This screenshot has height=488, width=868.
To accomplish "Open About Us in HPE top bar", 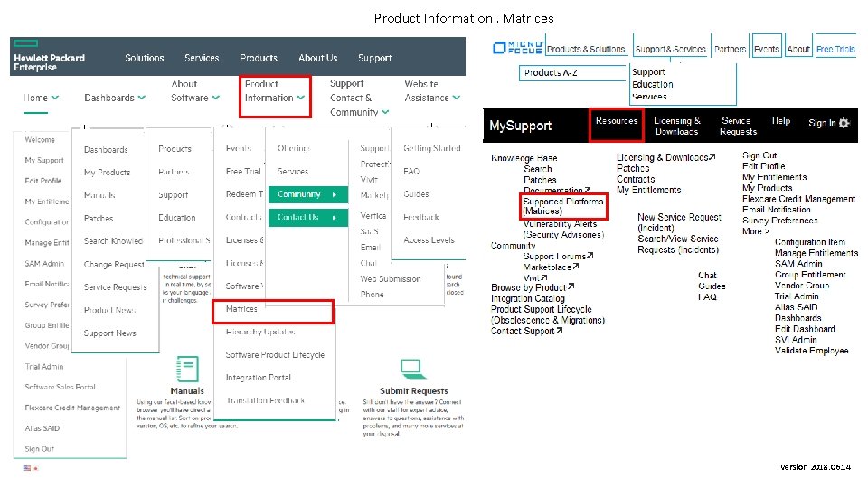I will click(x=317, y=58).
